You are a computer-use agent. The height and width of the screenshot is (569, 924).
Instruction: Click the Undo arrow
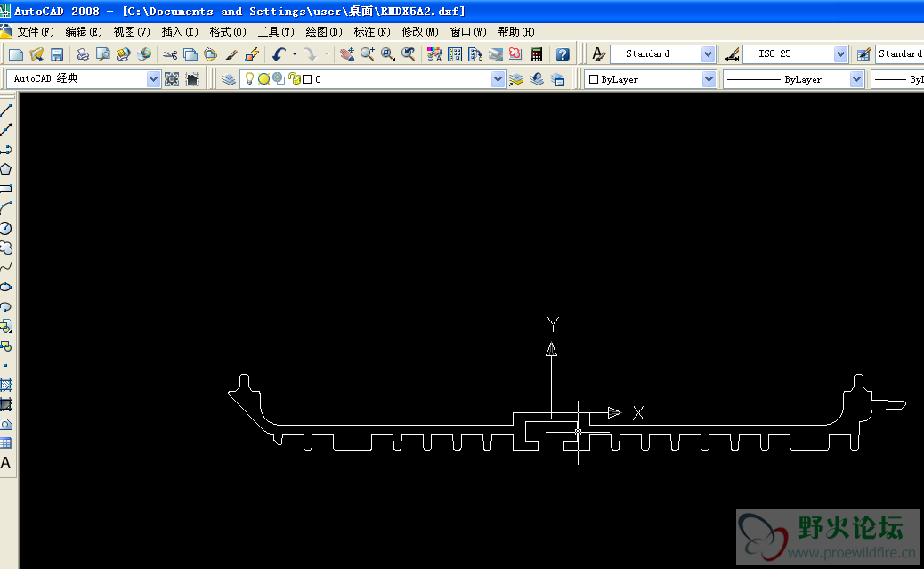[x=279, y=55]
